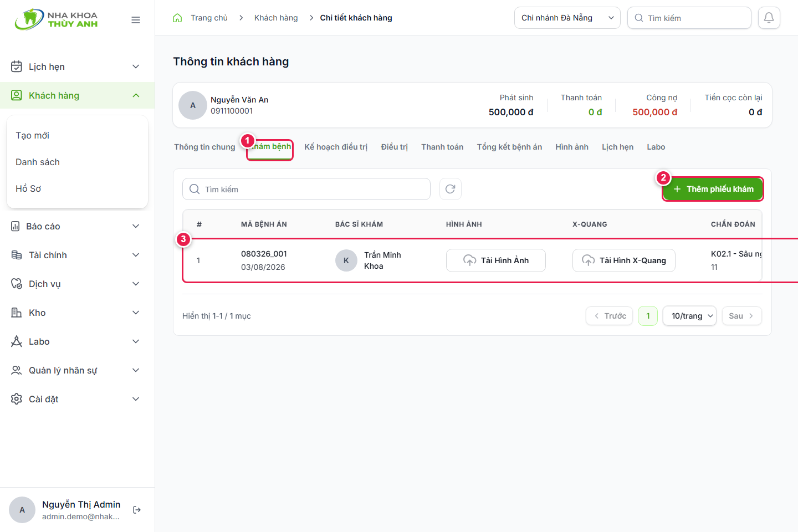Click the admin user avatar at sidebar bottom

coord(22,510)
